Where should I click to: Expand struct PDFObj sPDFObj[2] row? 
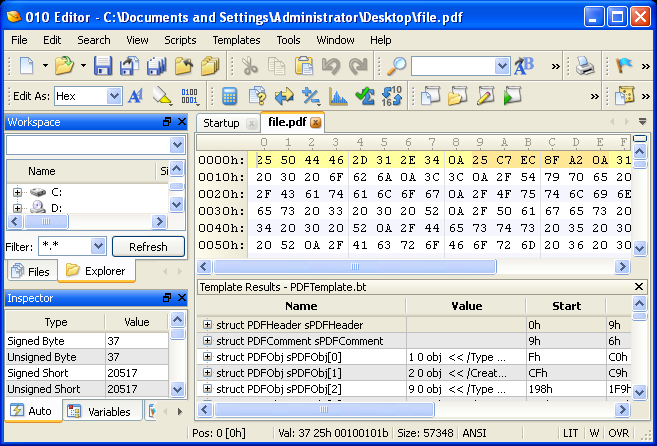(x=207, y=389)
